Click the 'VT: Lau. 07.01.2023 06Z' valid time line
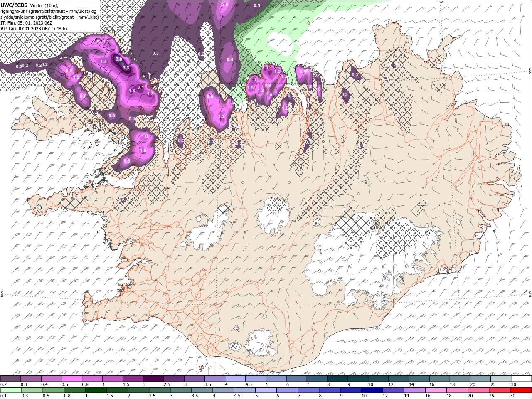Image resolution: width=532 pixels, height=399 pixels. point(25,29)
